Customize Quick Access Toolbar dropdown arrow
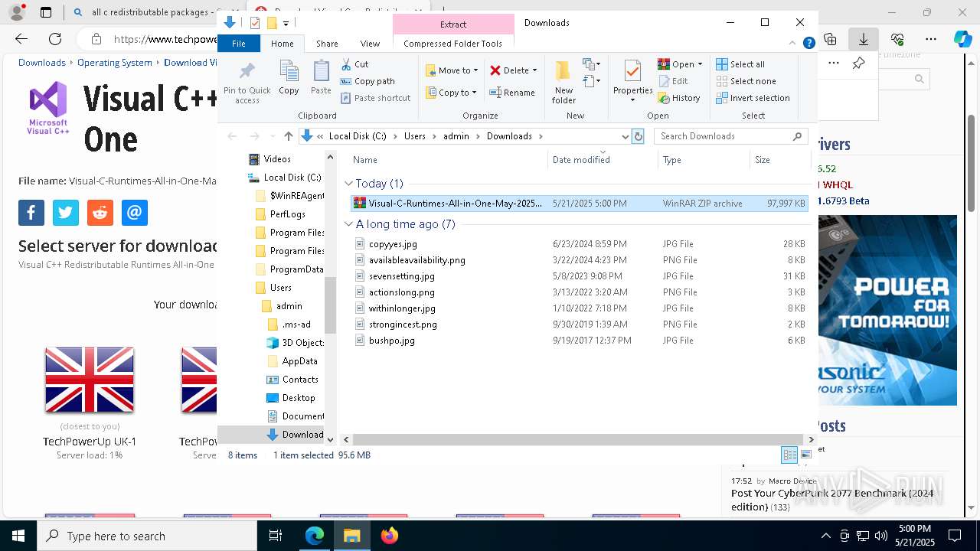Viewport: 980px width, 551px height. 286,23
